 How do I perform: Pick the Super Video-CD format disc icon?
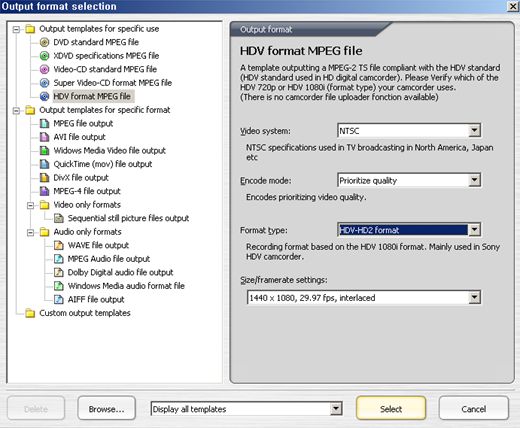(x=44, y=83)
